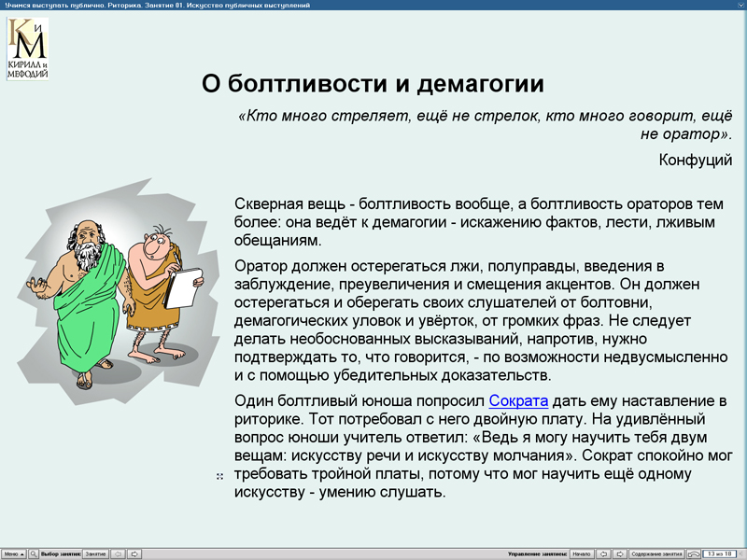Image resolution: width=747 pixels, height=560 pixels.
Task: Click the page counter showing 13 из 18
Action: tap(722, 553)
